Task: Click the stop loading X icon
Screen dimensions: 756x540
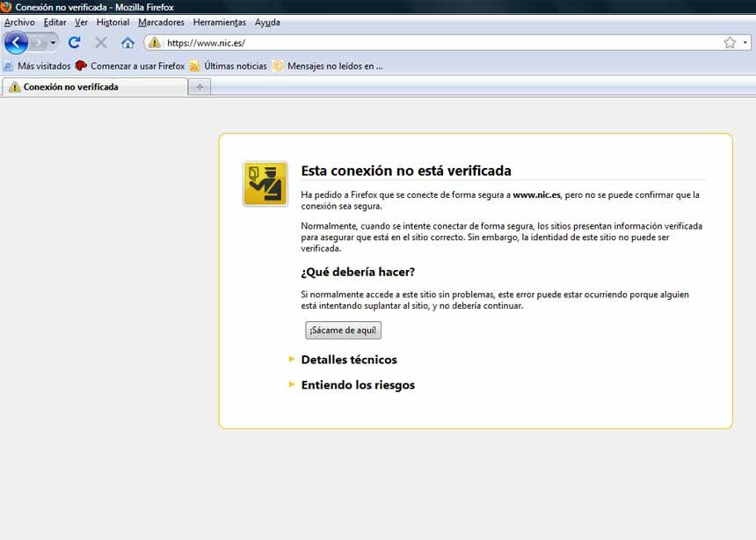Action: (x=101, y=42)
